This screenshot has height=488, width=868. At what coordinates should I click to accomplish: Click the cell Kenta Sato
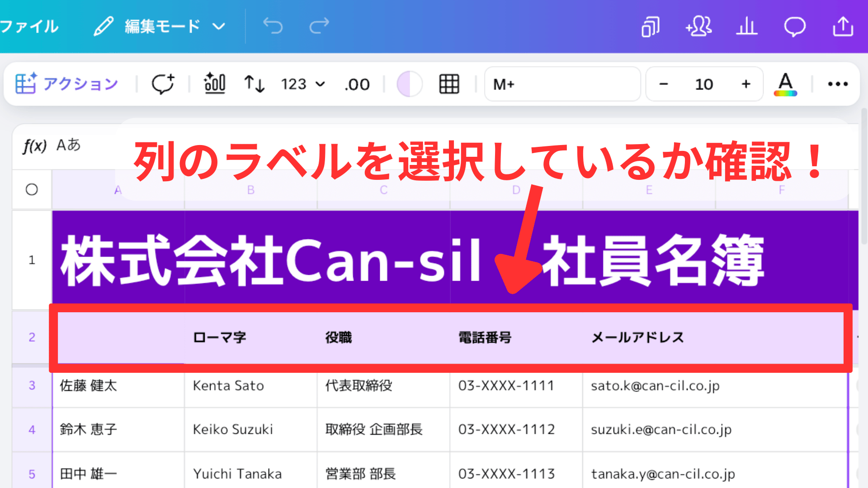pyautogui.click(x=251, y=385)
